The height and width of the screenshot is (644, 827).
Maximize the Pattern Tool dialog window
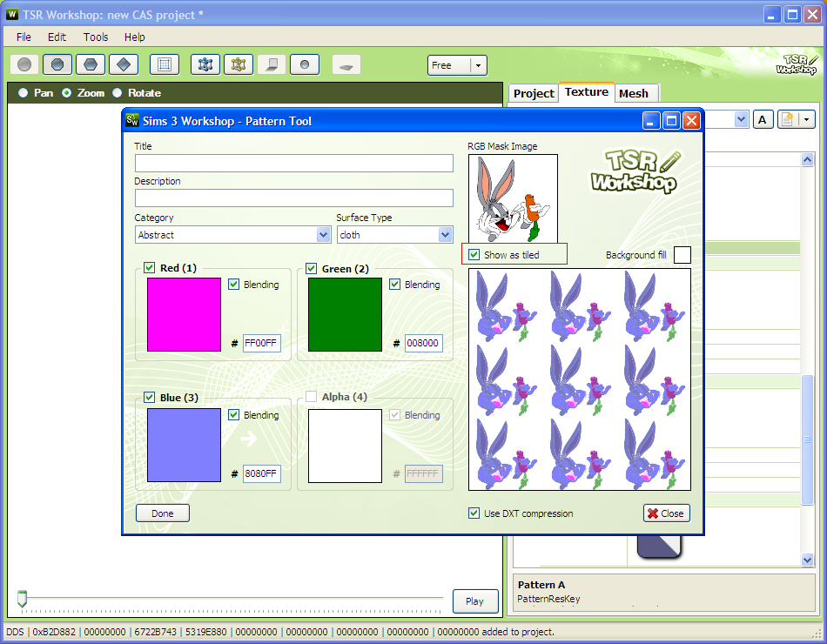pyautogui.click(x=671, y=121)
